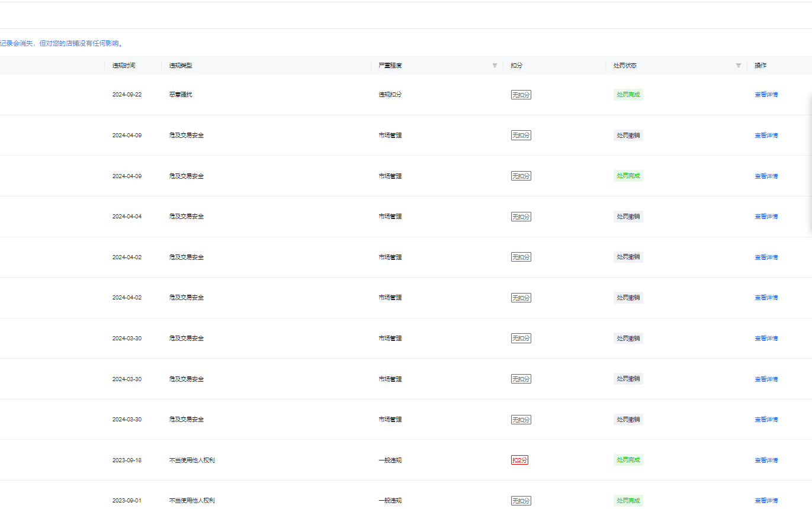This screenshot has width=812, height=509.
Task: Click the 违规时间 column header
Action: click(124, 66)
